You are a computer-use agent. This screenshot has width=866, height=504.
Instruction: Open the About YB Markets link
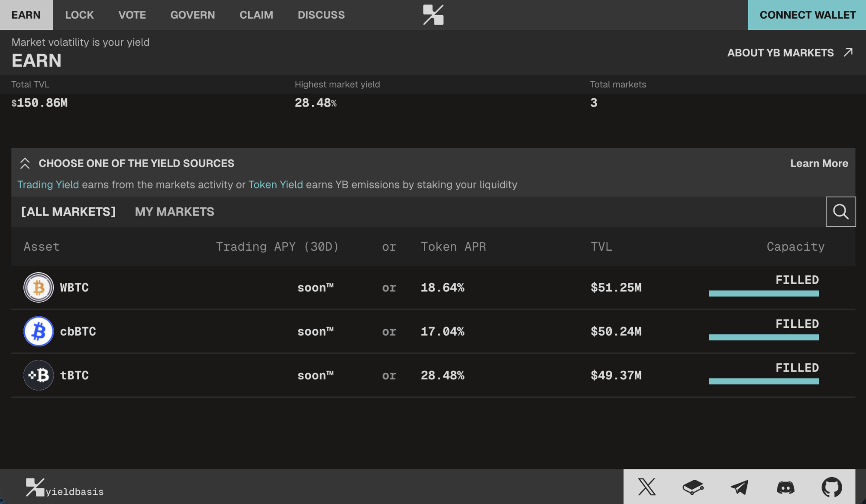[x=789, y=53]
